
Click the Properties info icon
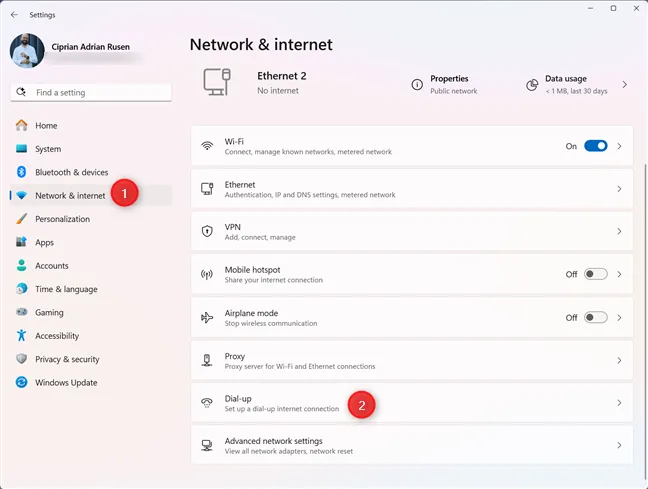pos(417,85)
